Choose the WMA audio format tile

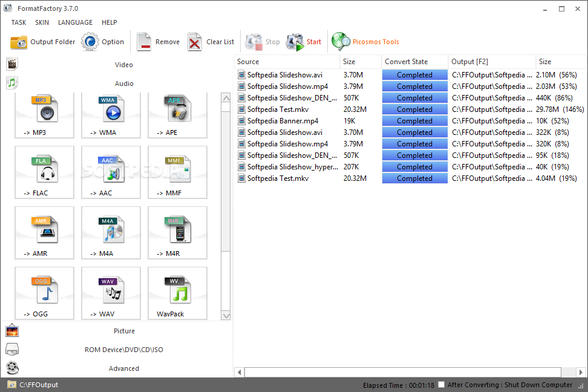point(111,115)
